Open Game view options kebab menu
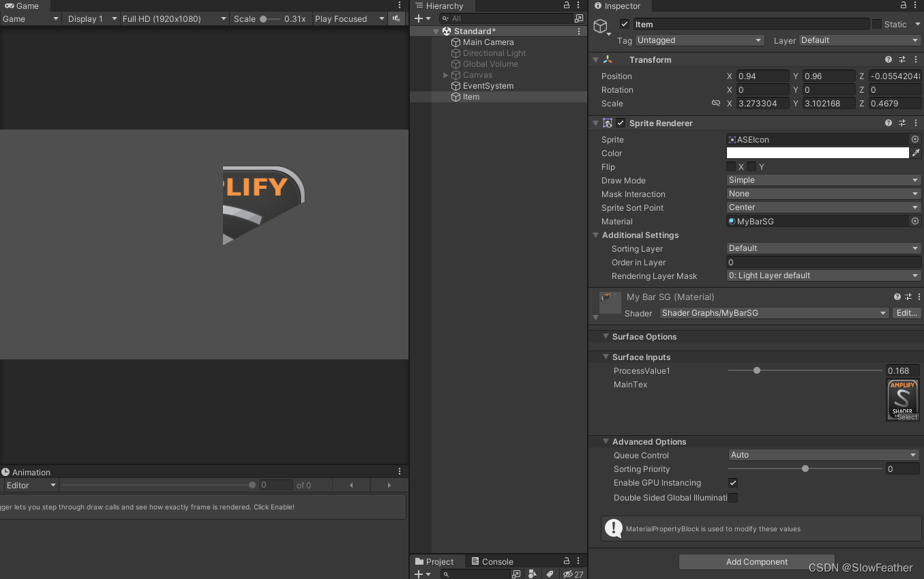 pos(400,5)
